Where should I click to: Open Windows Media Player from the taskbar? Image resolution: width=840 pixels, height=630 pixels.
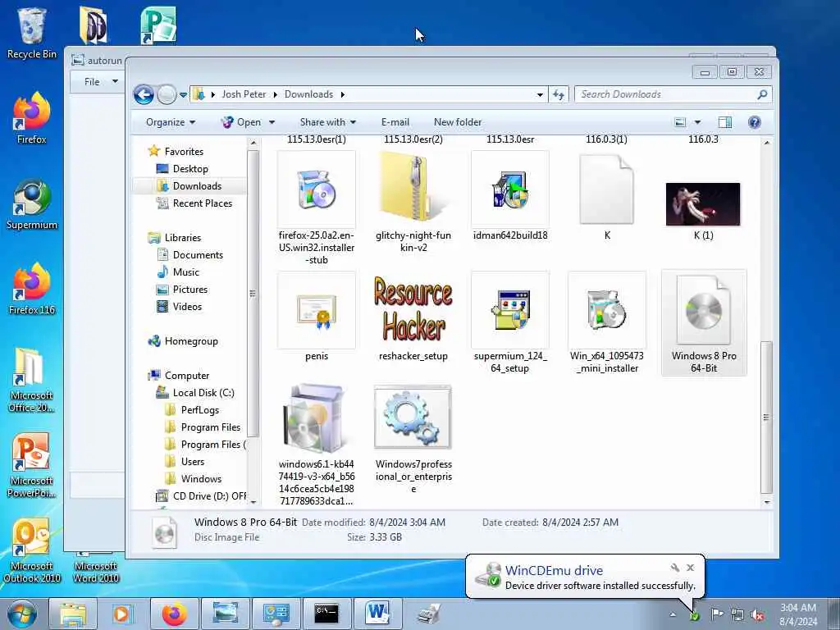coord(123,614)
